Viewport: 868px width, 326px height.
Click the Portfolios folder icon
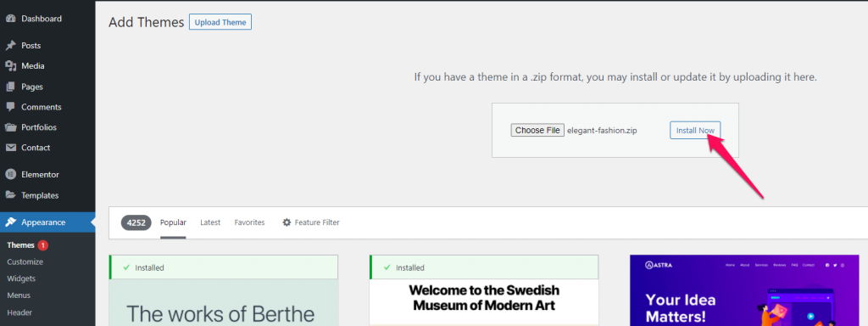click(10, 127)
